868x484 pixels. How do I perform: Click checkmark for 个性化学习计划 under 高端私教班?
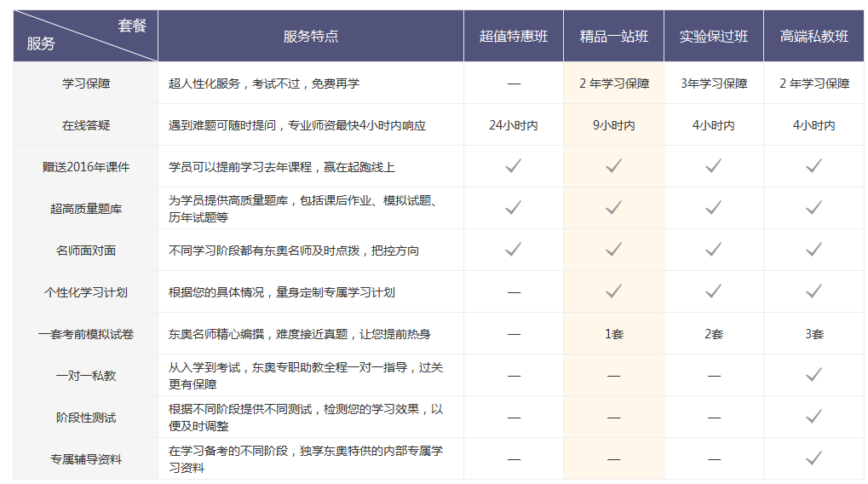click(x=813, y=291)
